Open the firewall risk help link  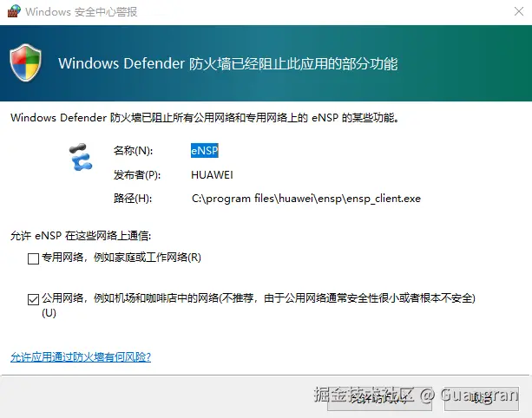tap(81, 357)
